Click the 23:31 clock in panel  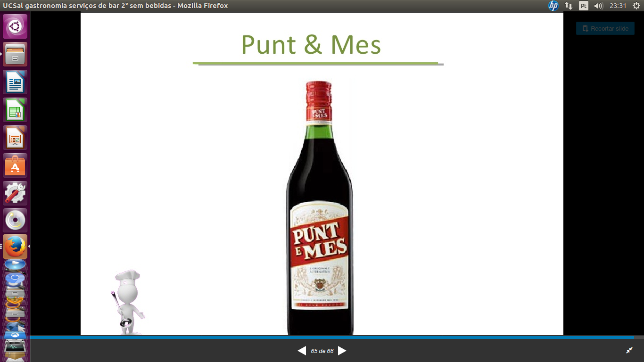click(x=618, y=6)
